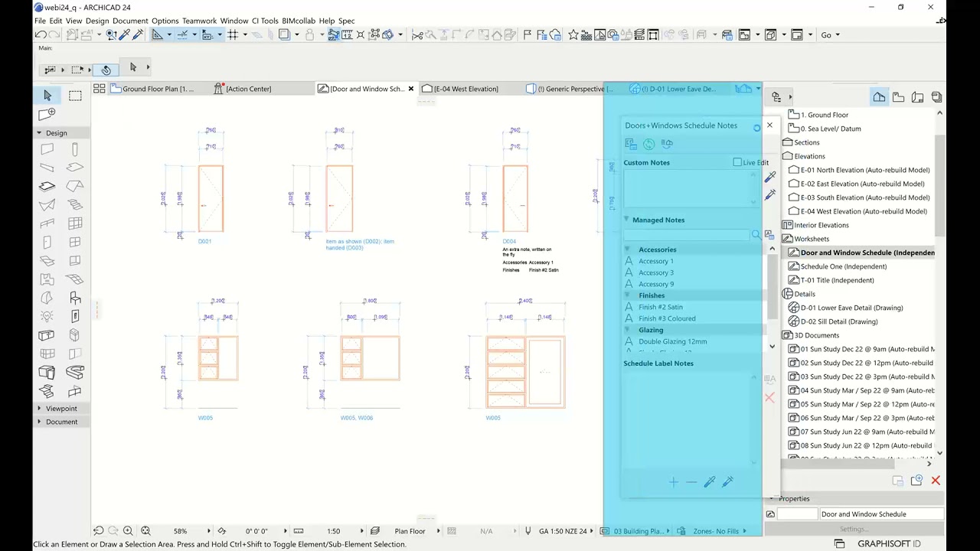Click the Managed Notes search field
Viewport: 980px width, 551px height.
(x=688, y=235)
